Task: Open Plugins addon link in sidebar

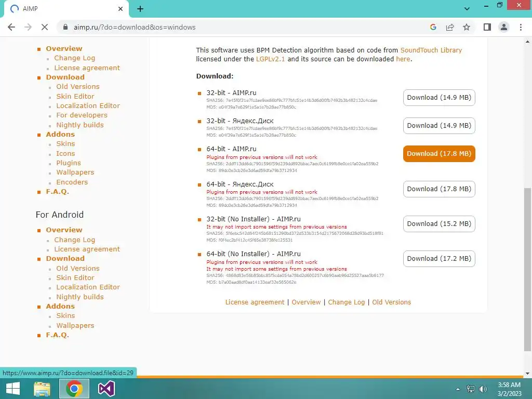Action: coord(69,163)
